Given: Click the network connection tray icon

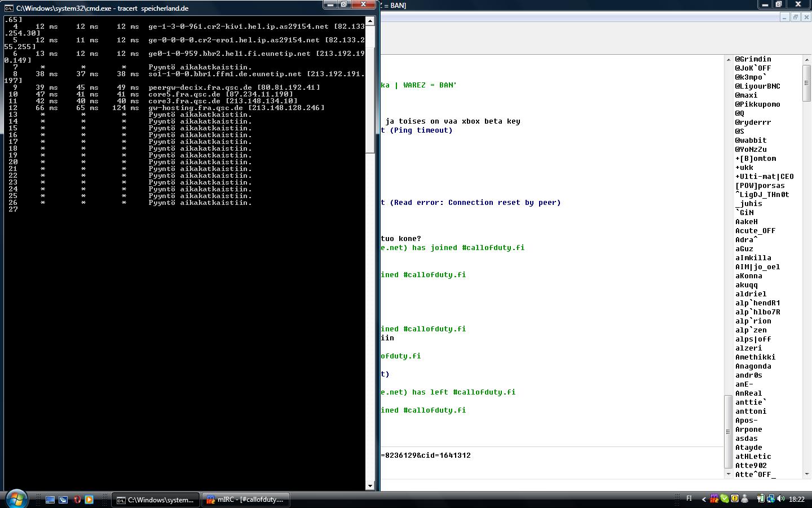Looking at the screenshot, I should pyautogui.click(x=770, y=499).
